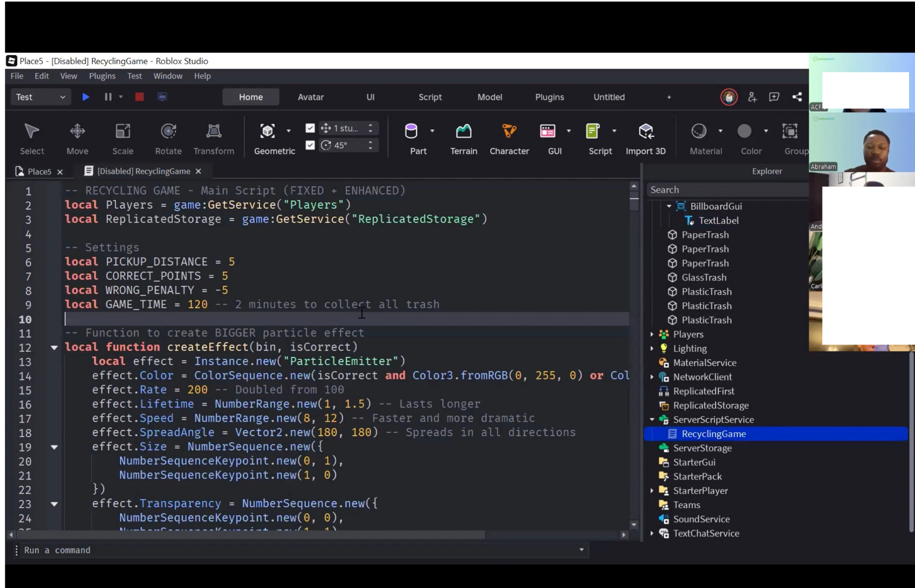Switch to the Model ribbon tab
This screenshot has height=588, width=915.
[x=489, y=97]
